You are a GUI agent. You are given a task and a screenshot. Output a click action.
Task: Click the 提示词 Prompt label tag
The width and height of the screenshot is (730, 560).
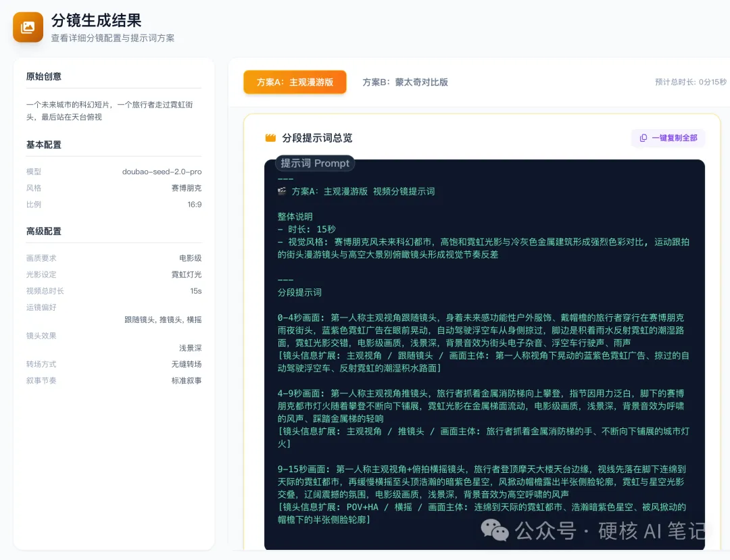[314, 163]
